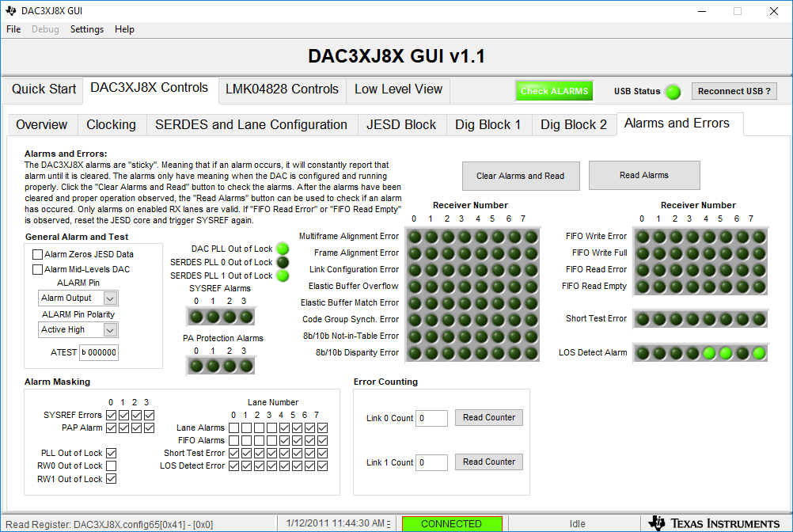
Task: Open the Help menu
Action: [x=124, y=29]
